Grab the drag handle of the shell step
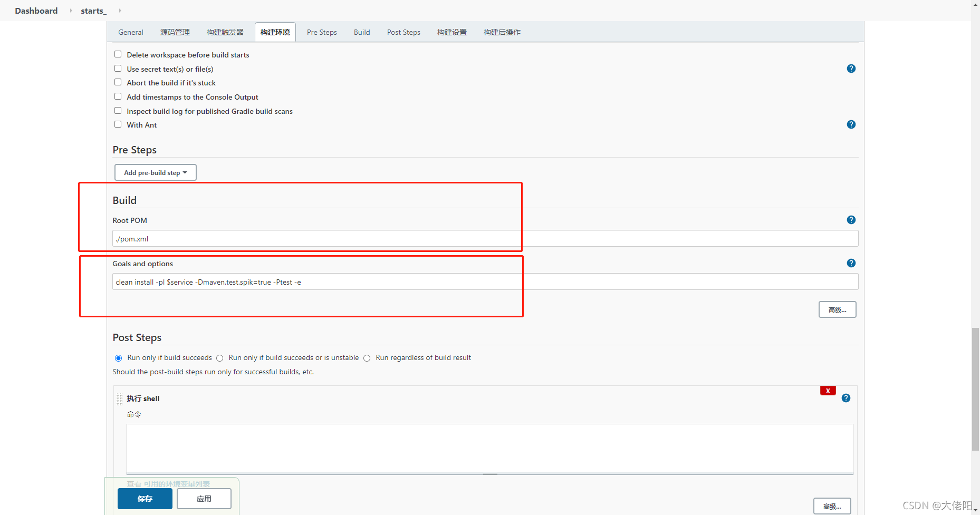 (120, 399)
